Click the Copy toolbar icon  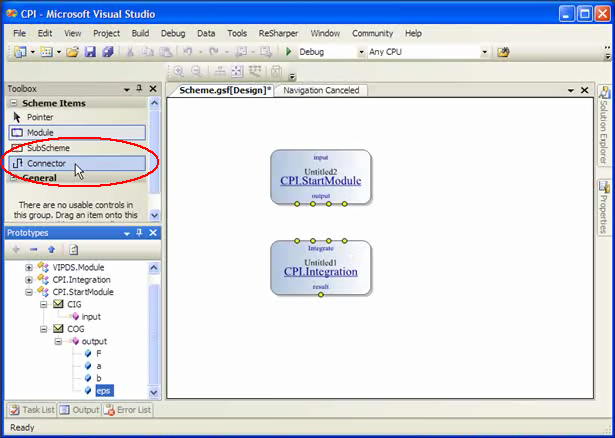[x=148, y=52]
